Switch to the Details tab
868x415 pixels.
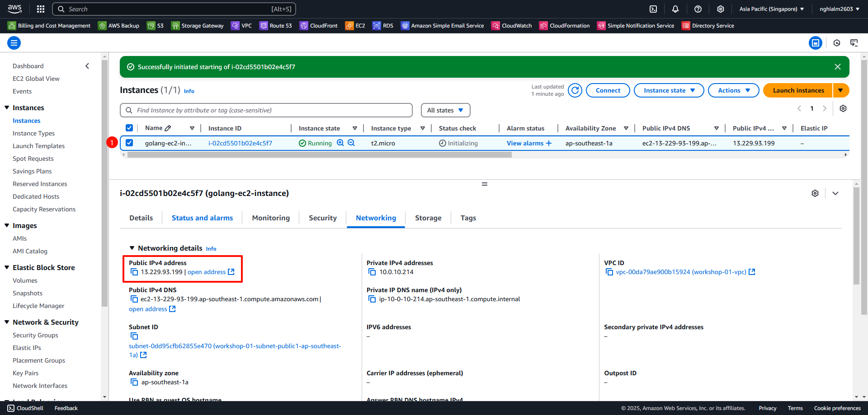coord(141,218)
